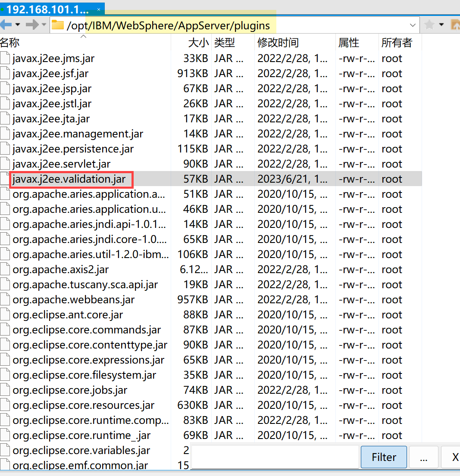Click the filter text input field
This screenshot has height=476, width=460.
tap(275, 457)
